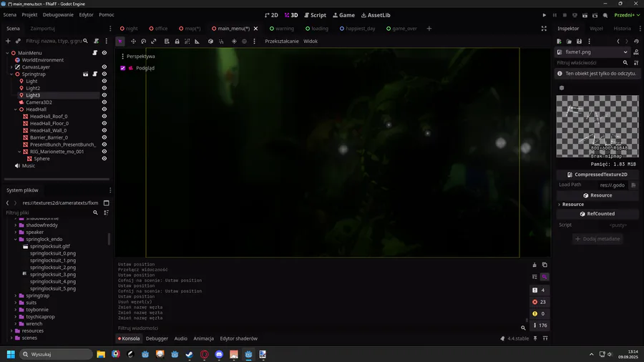Image resolution: width=644 pixels, height=362 pixels.
Task: Click Dodaj metadane button
Action: point(597,239)
